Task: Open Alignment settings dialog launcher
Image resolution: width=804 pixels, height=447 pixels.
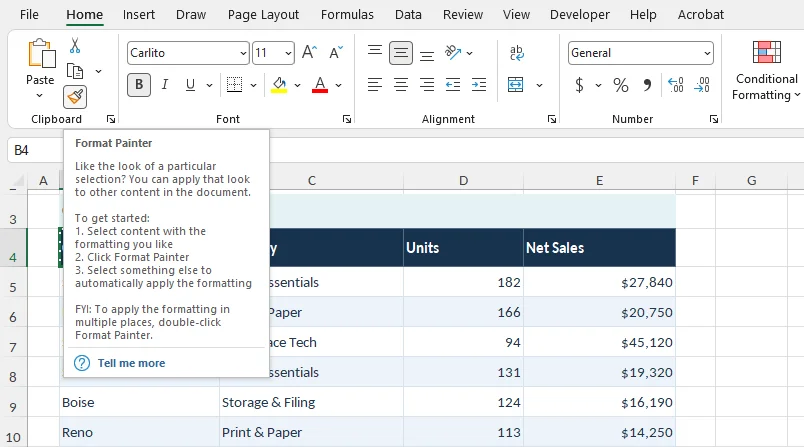Action: click(552, 119)
